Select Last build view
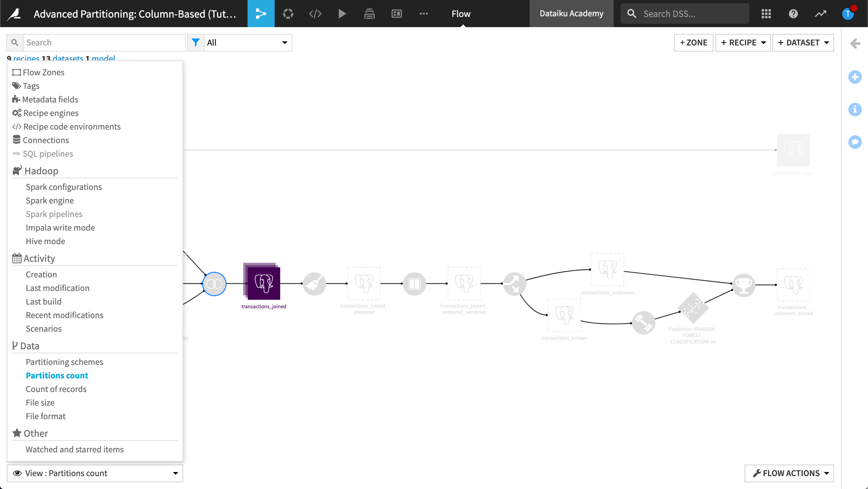This screenshot has height=489, width=868. (x=44, y=301)
